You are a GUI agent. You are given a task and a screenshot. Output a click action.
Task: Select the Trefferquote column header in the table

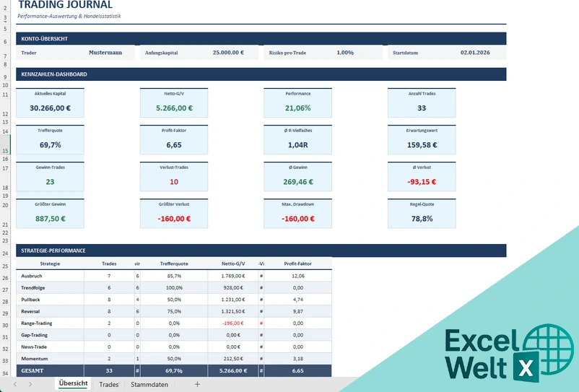click(174, 263)
